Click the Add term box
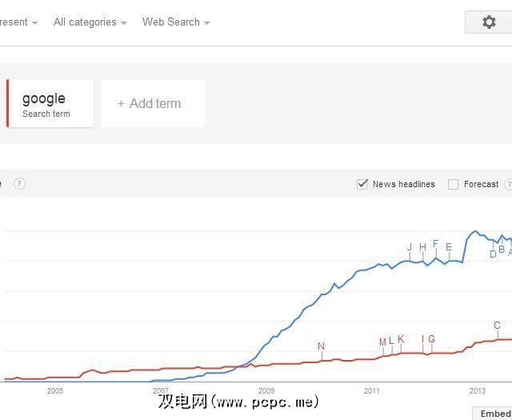 [x=154, y=103]
